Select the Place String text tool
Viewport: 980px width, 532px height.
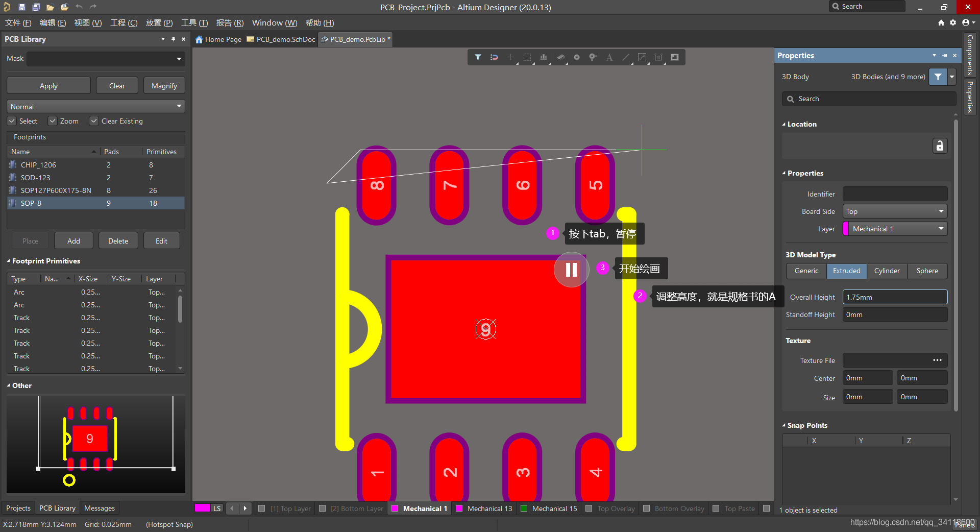click(x=609, y=57)
